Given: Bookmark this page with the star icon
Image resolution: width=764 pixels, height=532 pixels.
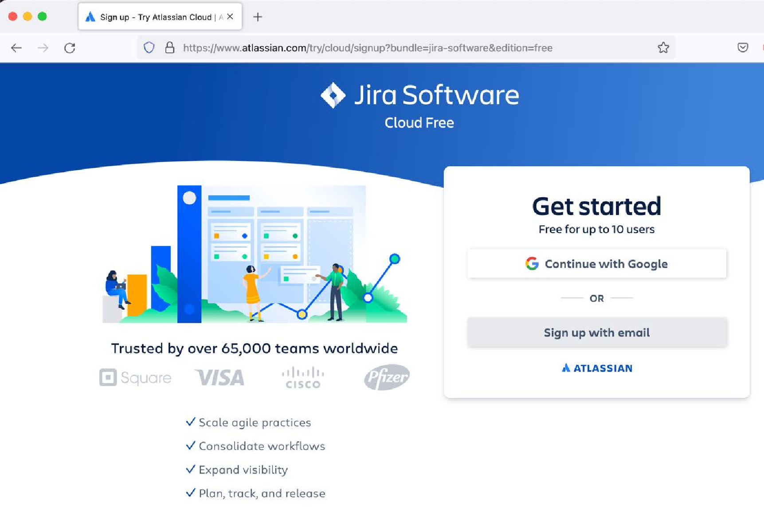Looking at the screenshot, I should click(663, 47).
